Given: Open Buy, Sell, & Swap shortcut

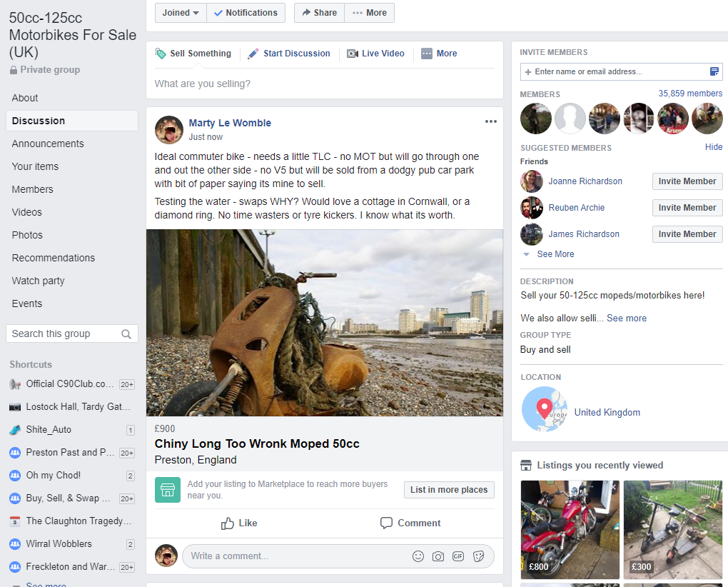Looking at the screenshot, I should 72,498.
